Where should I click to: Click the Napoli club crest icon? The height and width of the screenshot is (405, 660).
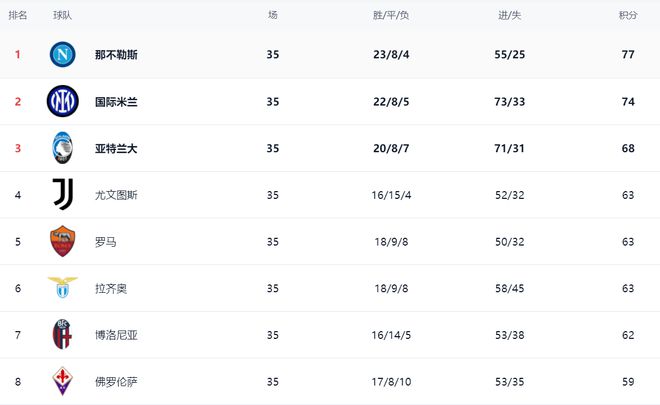tap(62, 54)
